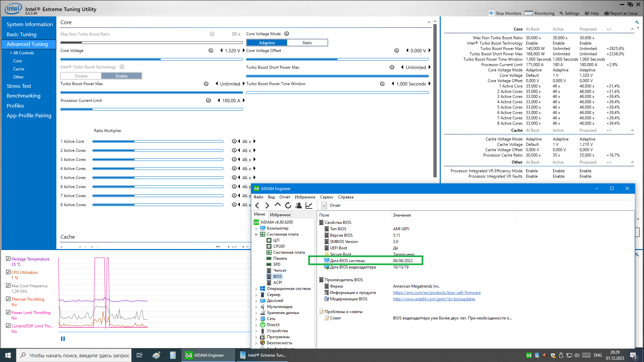The height and width of the screenshot is (362, 644).
Task: Click the AIDA64 user profile icon
Action: point(299,205)
